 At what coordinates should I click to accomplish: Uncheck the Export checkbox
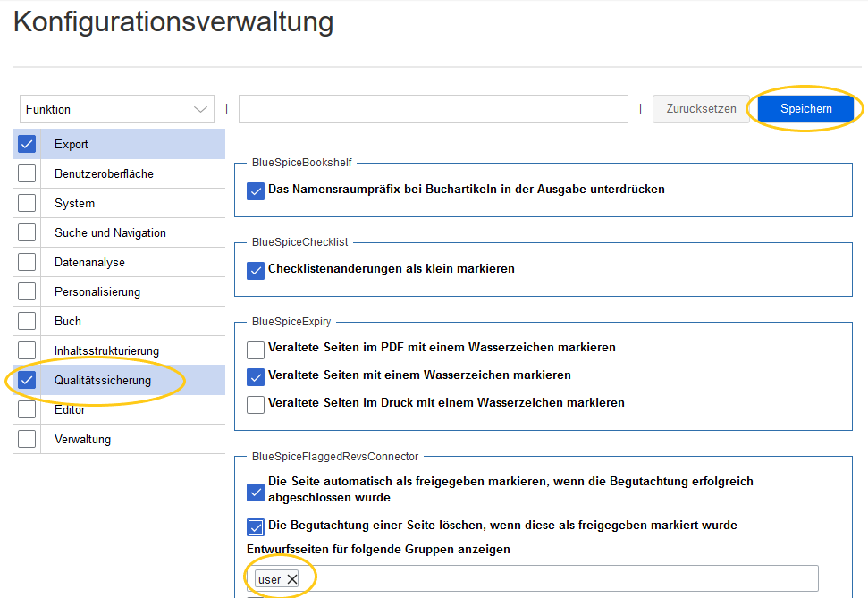[x=27, y=144]
